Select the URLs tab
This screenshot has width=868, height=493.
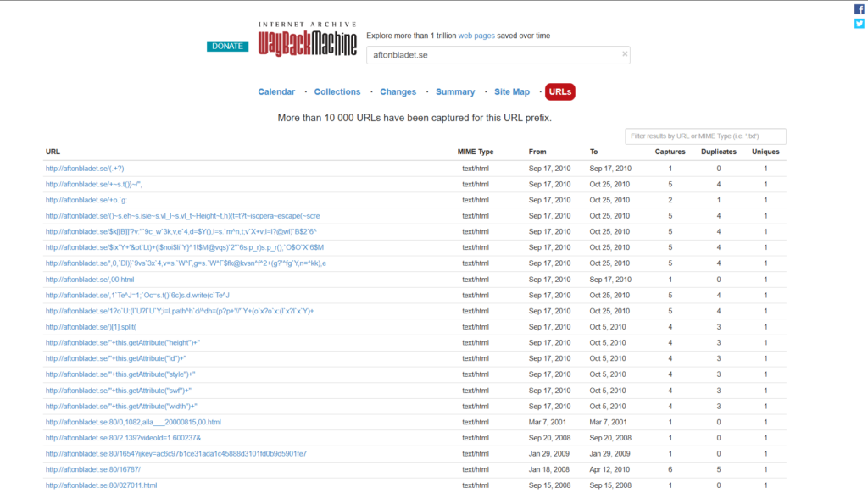(x=559, y=91)
